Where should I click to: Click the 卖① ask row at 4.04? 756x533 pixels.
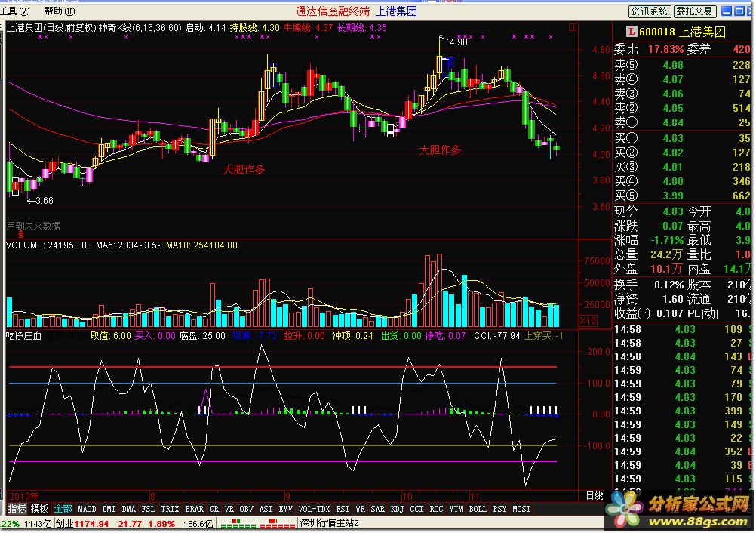point(682,122)
